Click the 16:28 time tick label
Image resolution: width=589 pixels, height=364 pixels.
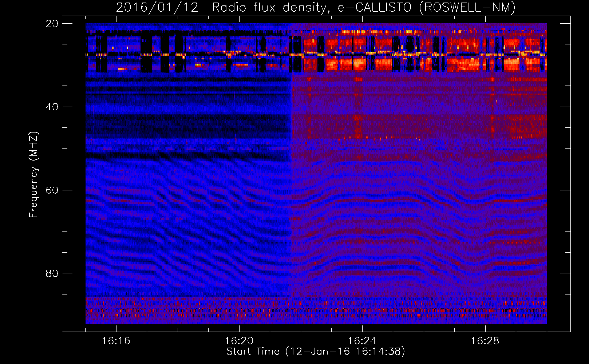[485, 341]
